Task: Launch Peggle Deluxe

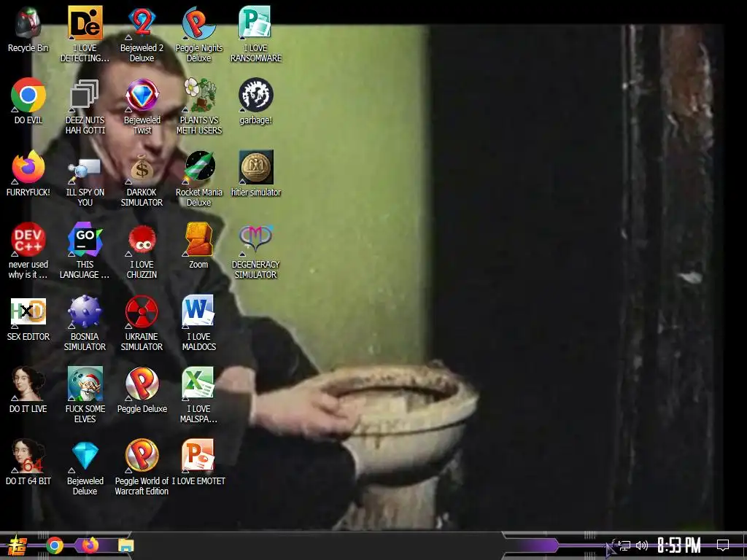Action: [142, 384]
